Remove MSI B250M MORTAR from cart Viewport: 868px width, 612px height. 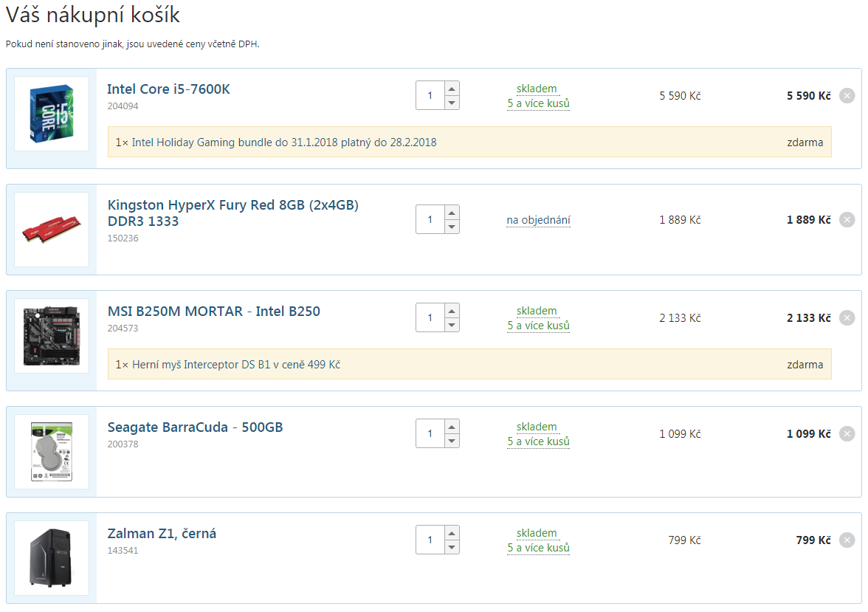pos(847,318)
